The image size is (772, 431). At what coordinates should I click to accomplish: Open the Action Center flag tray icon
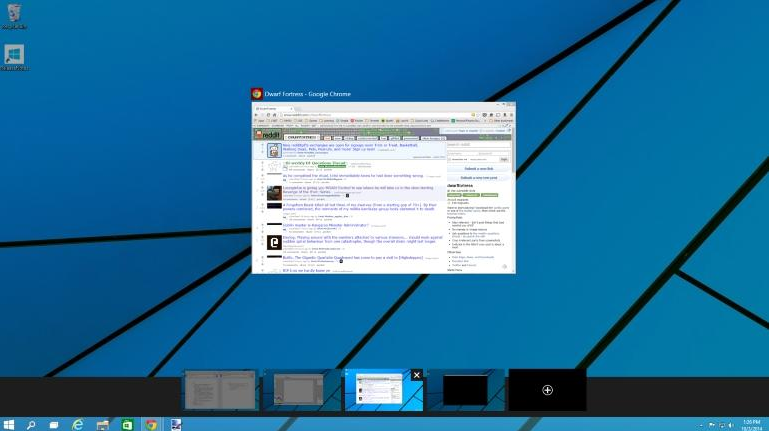[712, 425]
